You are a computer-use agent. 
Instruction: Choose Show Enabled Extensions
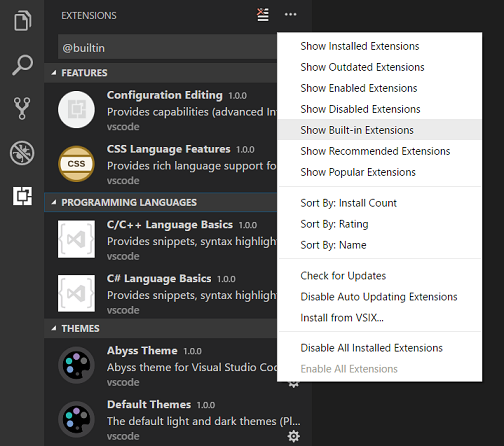379,88
